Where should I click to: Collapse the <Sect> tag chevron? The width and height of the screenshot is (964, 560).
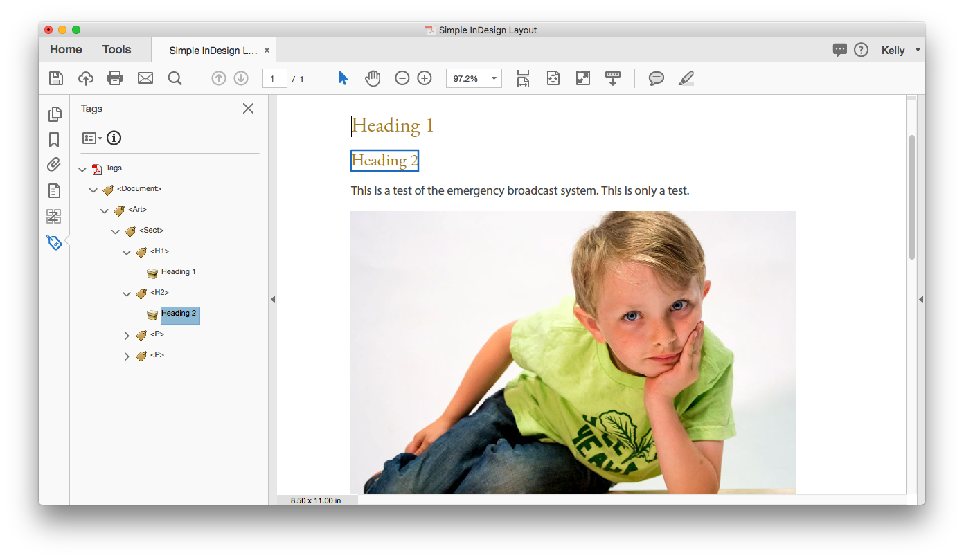tap(116, 231)
